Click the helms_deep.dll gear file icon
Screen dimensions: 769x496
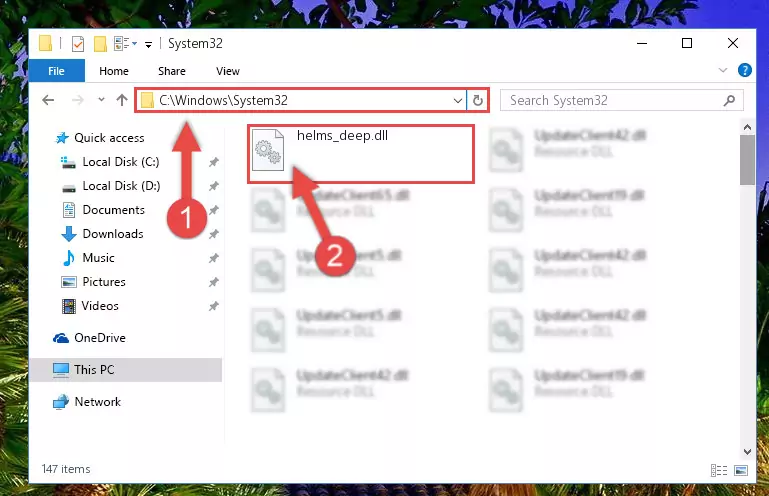268,150
